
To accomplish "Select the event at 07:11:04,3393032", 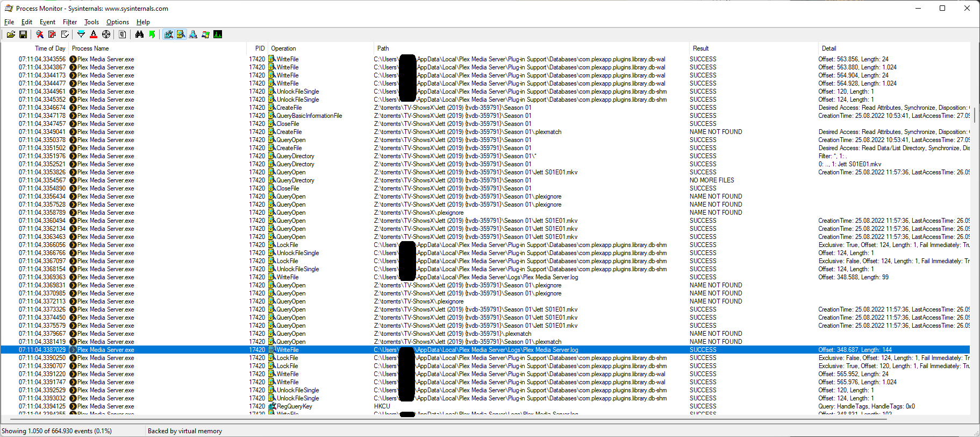I will coord(485,398).
